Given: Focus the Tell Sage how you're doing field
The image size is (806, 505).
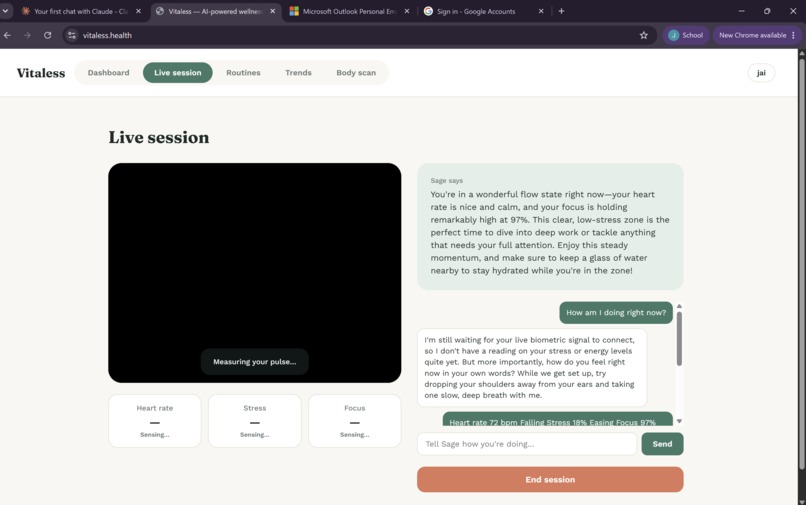Looking at the screenshot, I should click(x=527, y=444).
